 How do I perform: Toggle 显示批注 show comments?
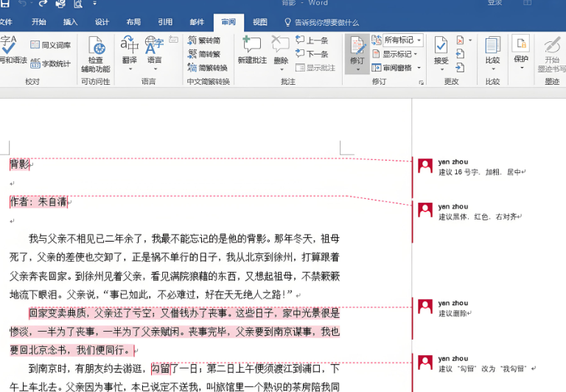(315, 68)
